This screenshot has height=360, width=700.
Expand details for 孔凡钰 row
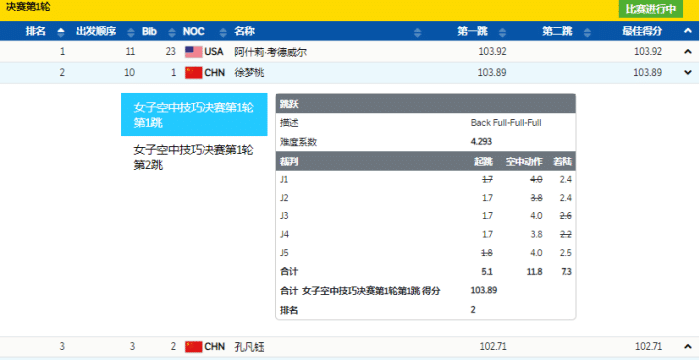pos(688,346)
